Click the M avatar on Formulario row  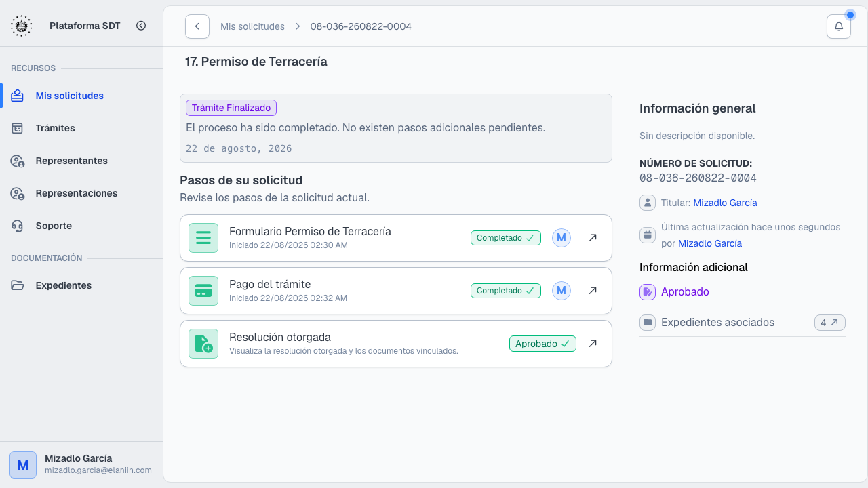click(561, 238)
